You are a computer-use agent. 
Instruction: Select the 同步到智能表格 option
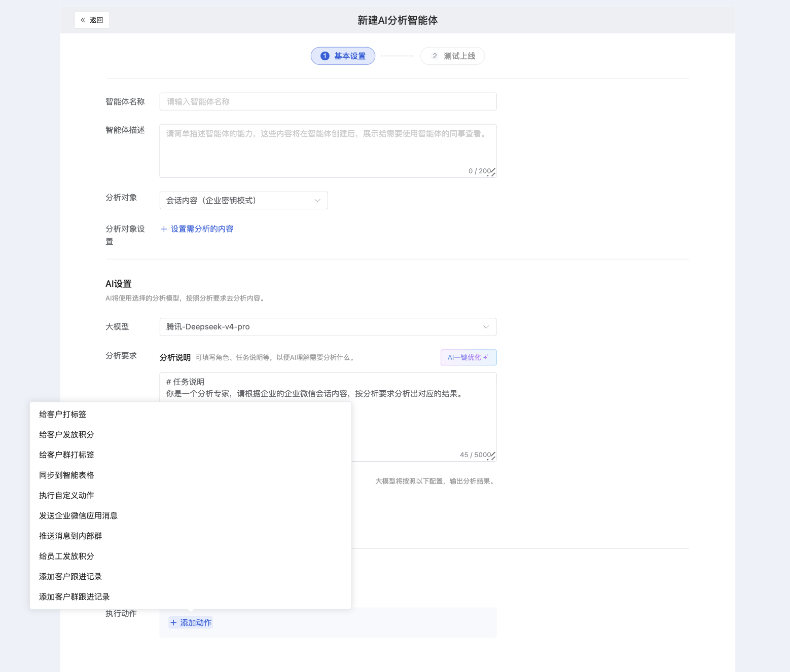click(191, 475)
